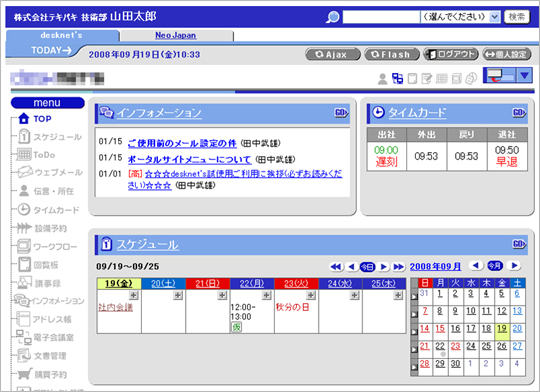
Task: Click GO icon on タイムカード panel
Action: 519,113
